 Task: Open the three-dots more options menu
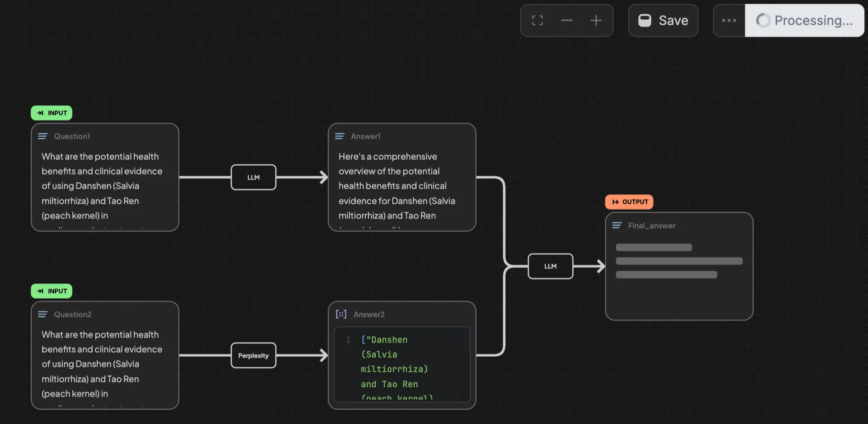(729, 21)
